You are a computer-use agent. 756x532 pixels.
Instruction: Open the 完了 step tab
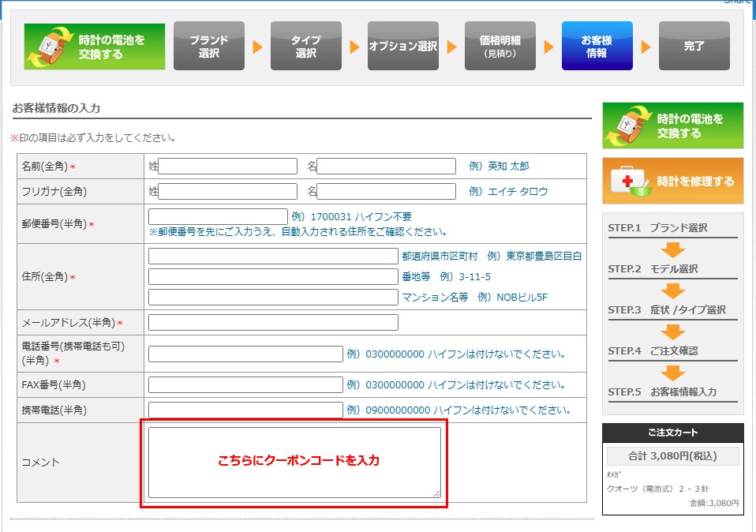coord(694,46)
